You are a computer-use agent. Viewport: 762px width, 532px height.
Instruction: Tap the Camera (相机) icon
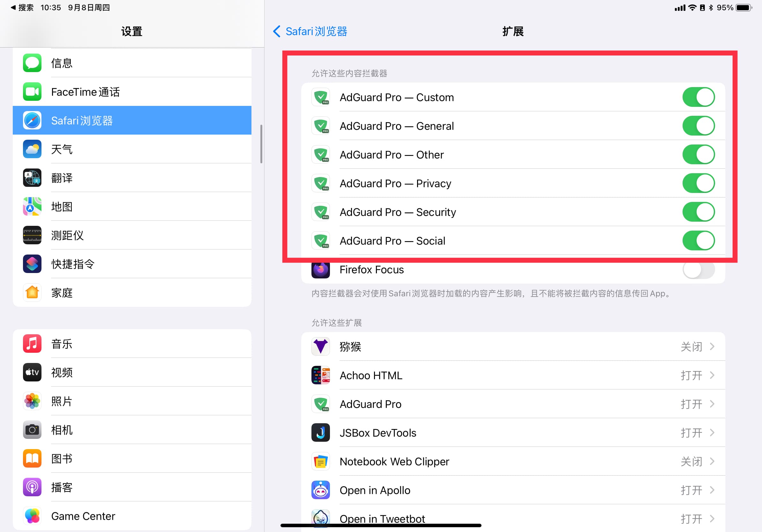point(32,430)
